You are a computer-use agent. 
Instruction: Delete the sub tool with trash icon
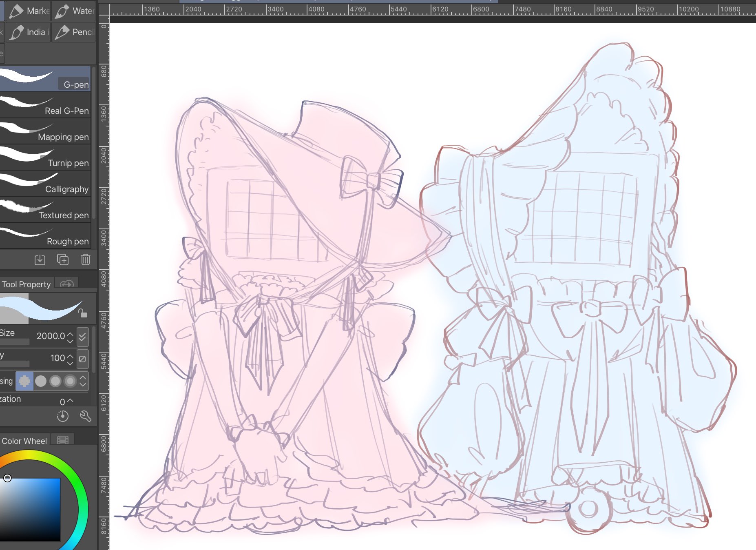[85, 259]
